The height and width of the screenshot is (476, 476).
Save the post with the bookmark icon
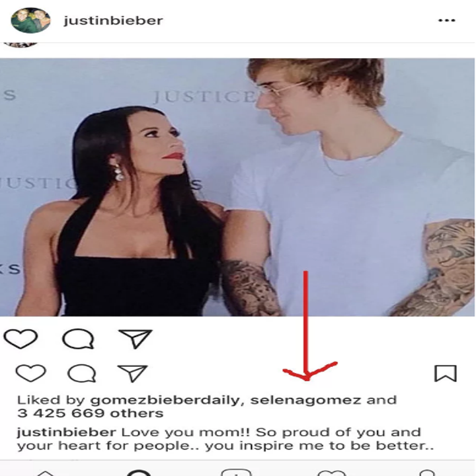pos(446,373)
